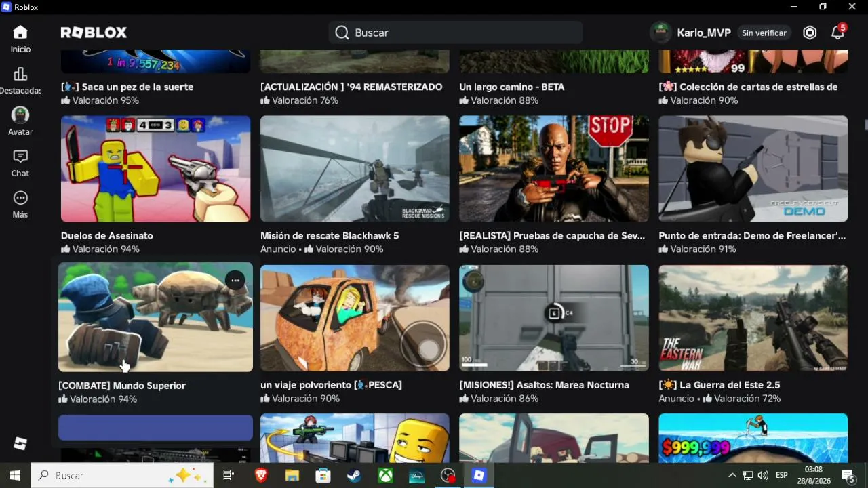Screen dimensions: 868x488
Task: Click the Sin verificar badge
Action: [764, 33]
